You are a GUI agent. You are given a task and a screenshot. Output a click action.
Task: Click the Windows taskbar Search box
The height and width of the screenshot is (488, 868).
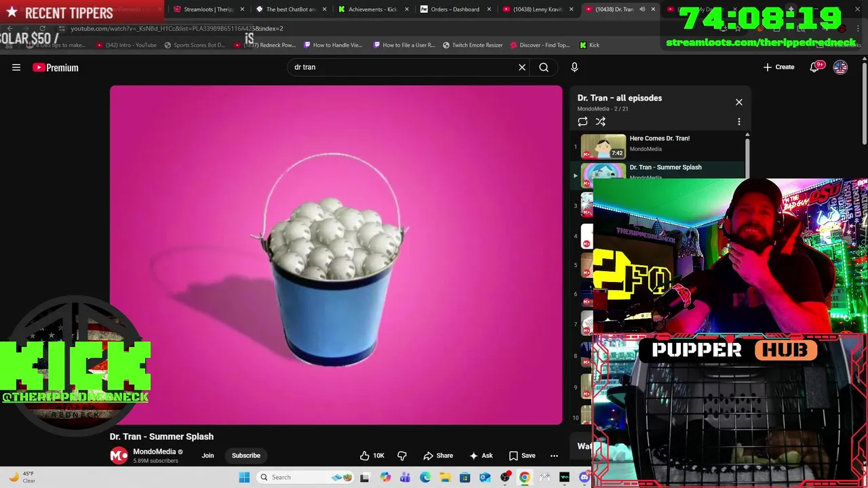point(307,477)
